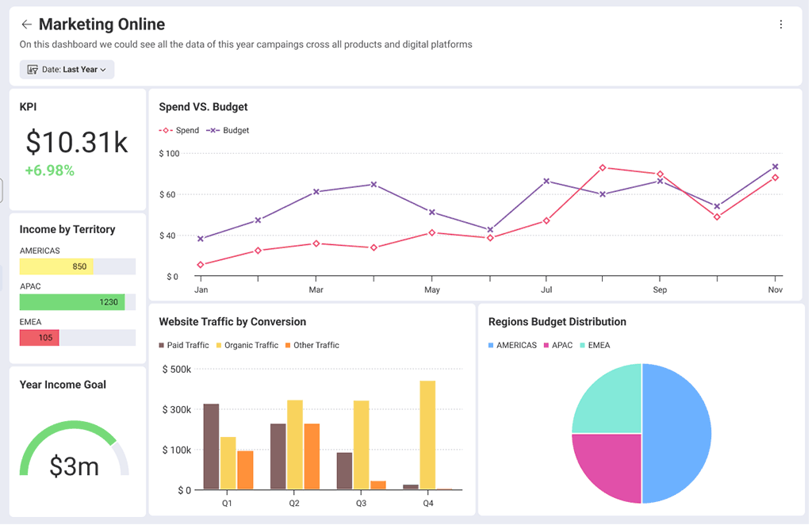Image resolution: width=812 pixels, height=525 pixels.
Task: Click the date filter calendar icon
Action: tap(33, 70)
